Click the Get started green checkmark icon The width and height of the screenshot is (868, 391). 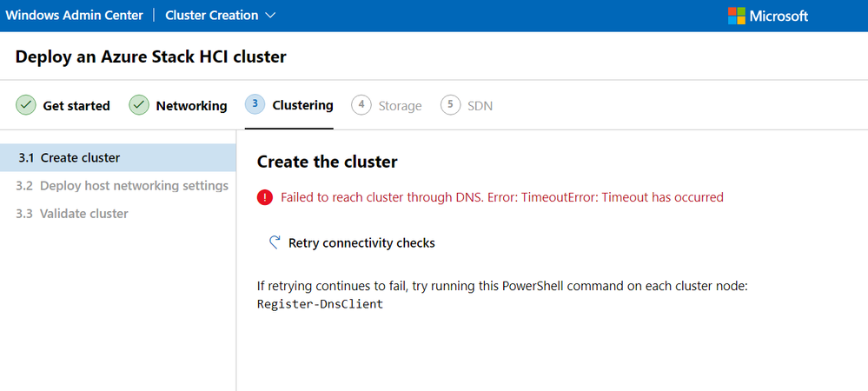tap(25, 104)
